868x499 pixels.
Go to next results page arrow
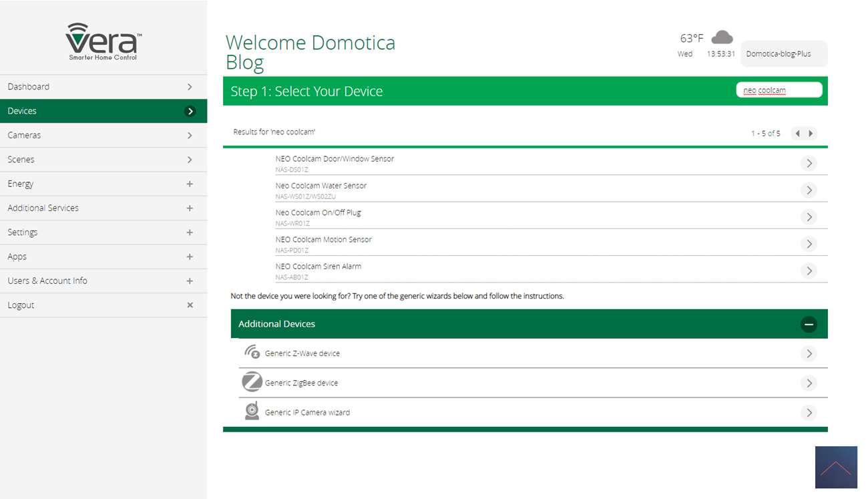click(811, 134)
